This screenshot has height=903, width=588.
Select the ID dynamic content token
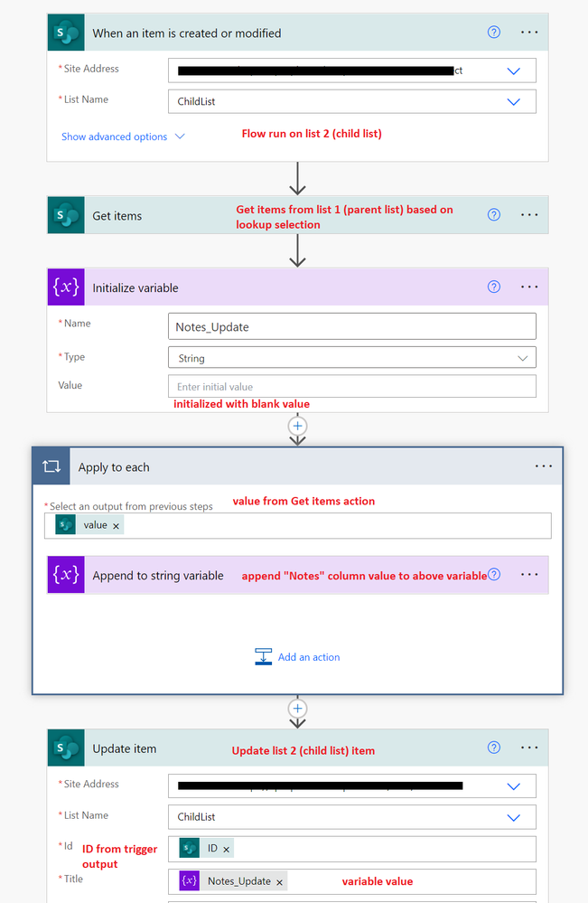(207, 849)
